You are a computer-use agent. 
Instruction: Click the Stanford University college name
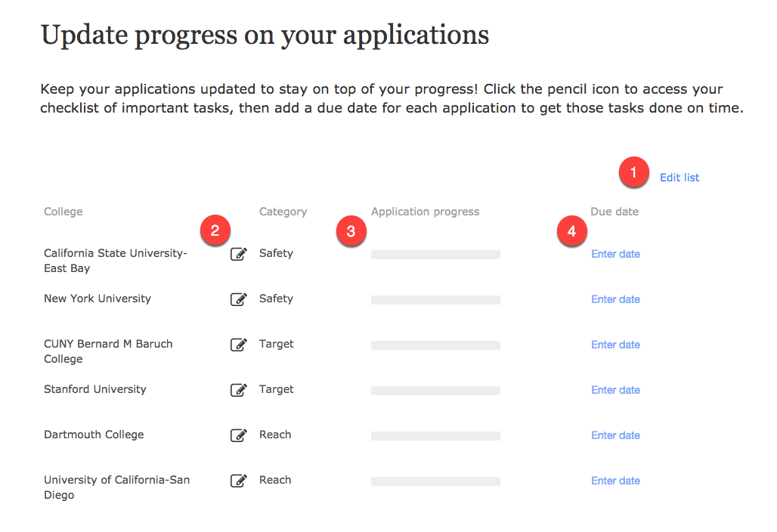pyautogui.click(x=95, y=389)
